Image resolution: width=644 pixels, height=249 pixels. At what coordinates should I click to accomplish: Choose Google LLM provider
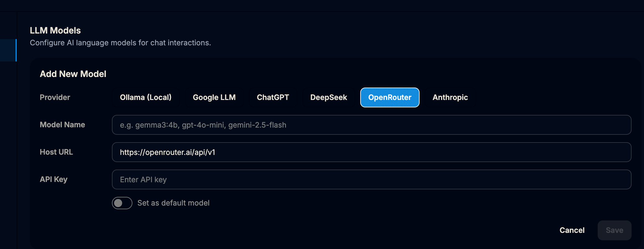tap(214, 97)
